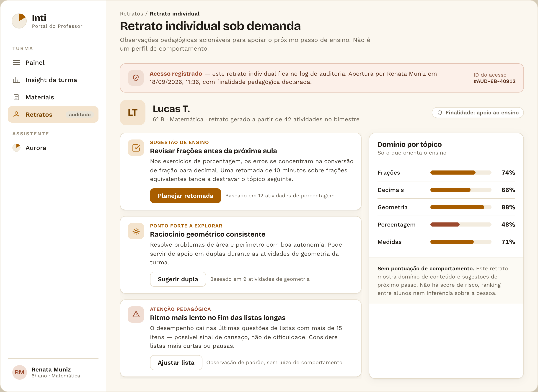Select the Retratos menu item
The image size is (538, 392).
53,115
